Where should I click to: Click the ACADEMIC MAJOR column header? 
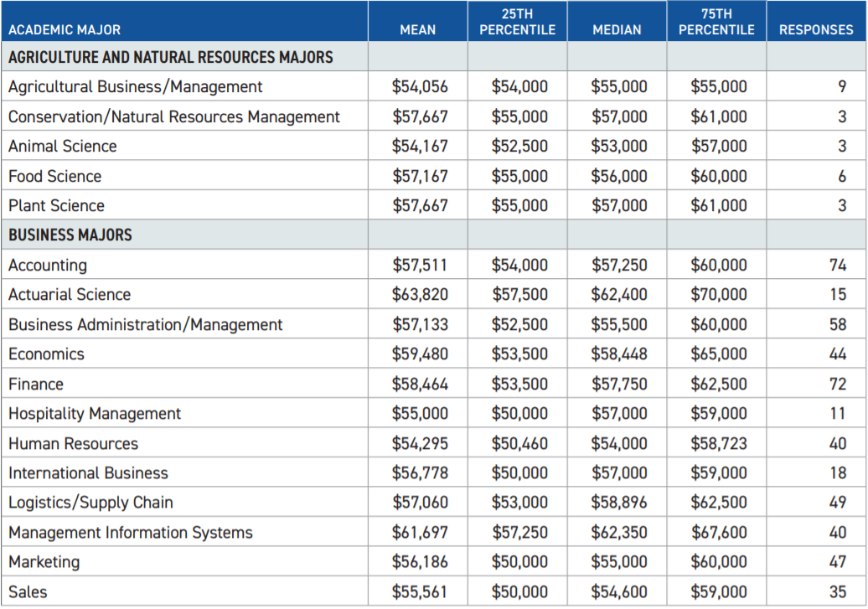pos(65,29)
